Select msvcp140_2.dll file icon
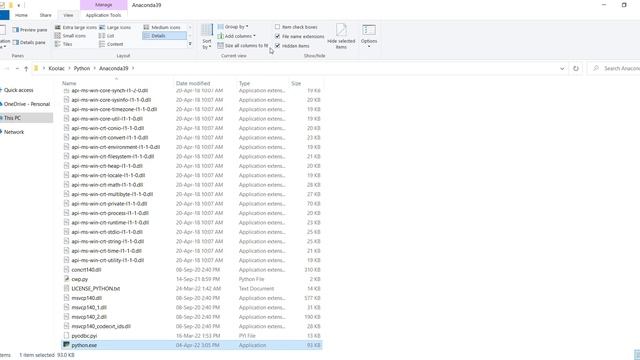The height and width of the screenshot is (360, 640). tap(66, 317)
